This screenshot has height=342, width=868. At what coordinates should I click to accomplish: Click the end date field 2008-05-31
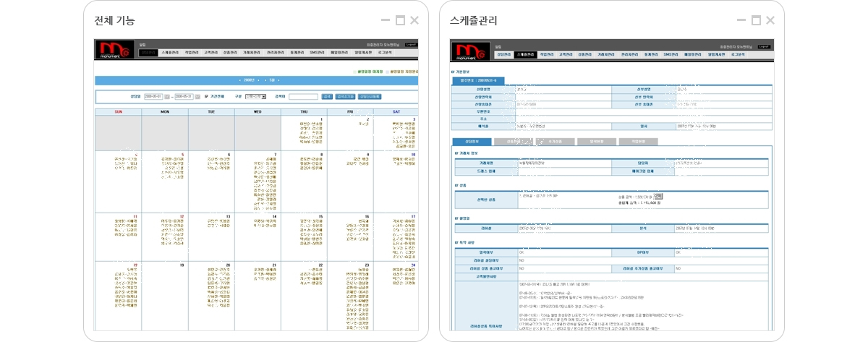(x=184, y=96)
